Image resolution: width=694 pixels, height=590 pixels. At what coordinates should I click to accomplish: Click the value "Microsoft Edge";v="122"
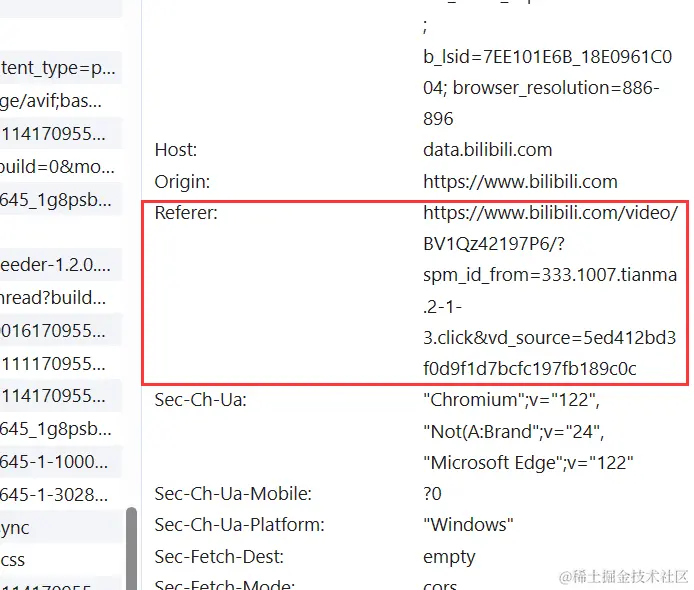528,463
